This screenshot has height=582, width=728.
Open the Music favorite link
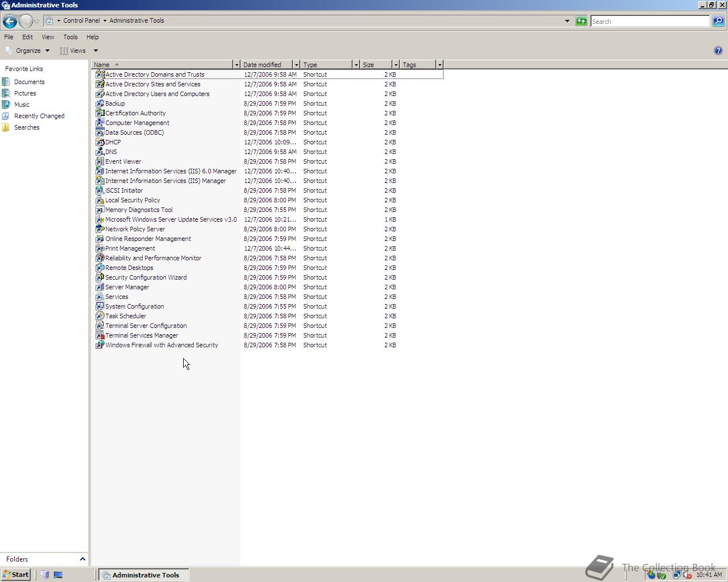coord(22,105)
